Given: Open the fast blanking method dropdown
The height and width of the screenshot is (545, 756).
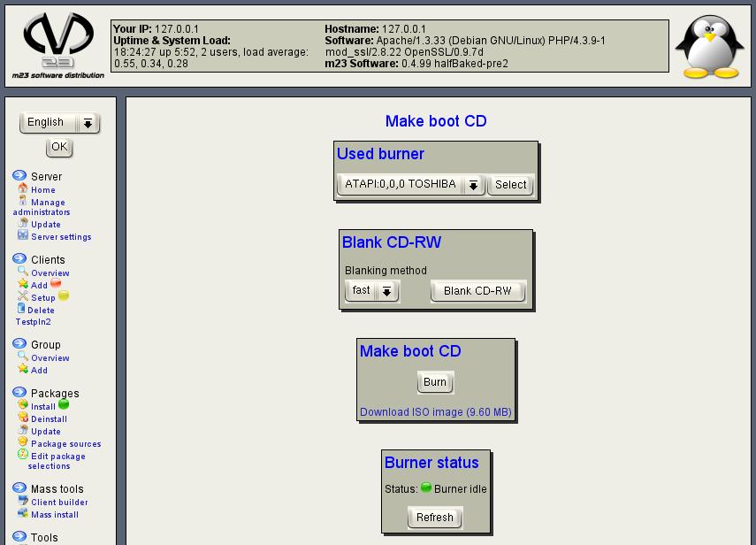Looking at the screenshot, I should 371,291.
